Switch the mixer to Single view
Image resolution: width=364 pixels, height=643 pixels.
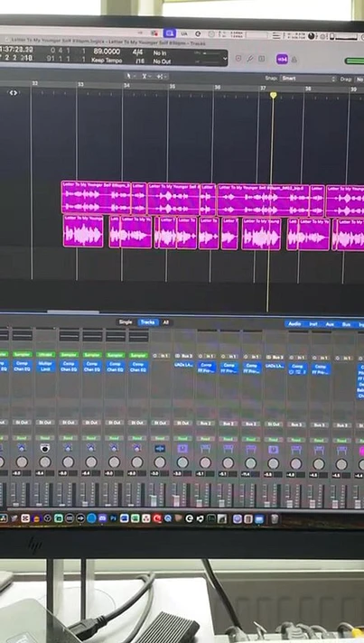click(x=126, y=321)
